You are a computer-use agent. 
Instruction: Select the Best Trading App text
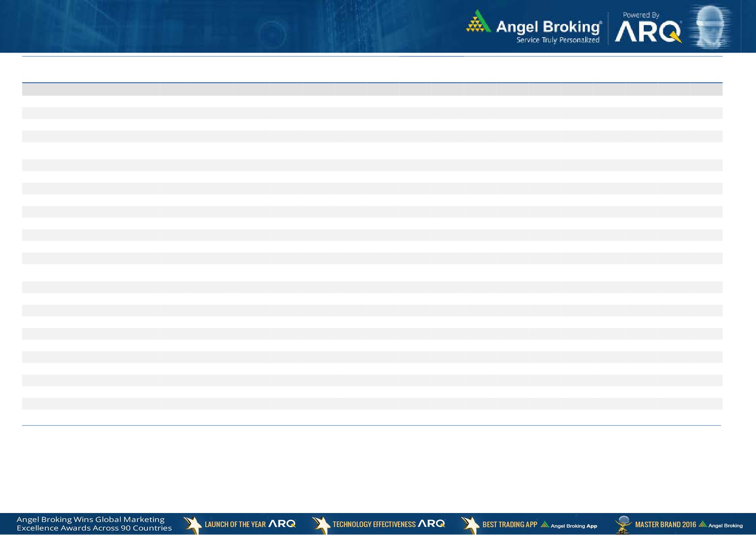click(509, 525)
